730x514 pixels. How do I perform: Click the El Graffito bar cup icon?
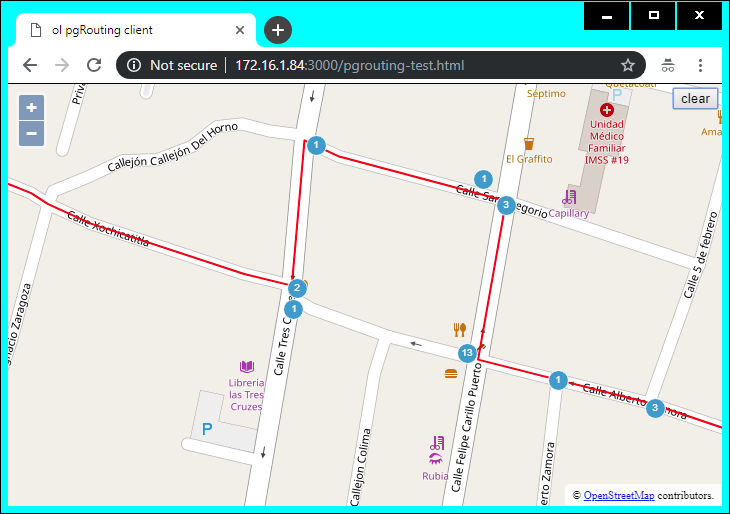click(528, 144)
